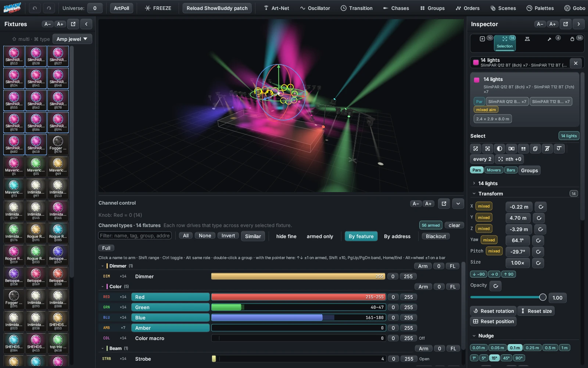Image resolution: width=588 pixels, height=368 pixels.
Task: Collapse the Nudge section
Action: (474, 336)
